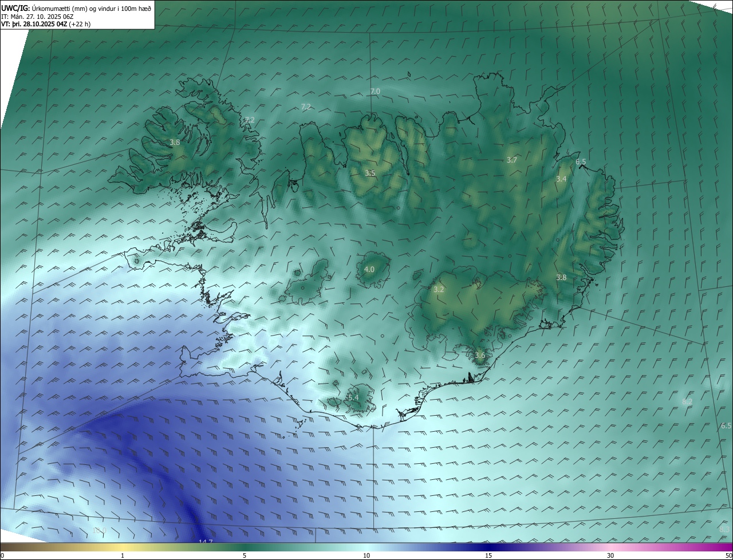
Task: Click the 1 tick on the color legend
Action: [123, 555]
